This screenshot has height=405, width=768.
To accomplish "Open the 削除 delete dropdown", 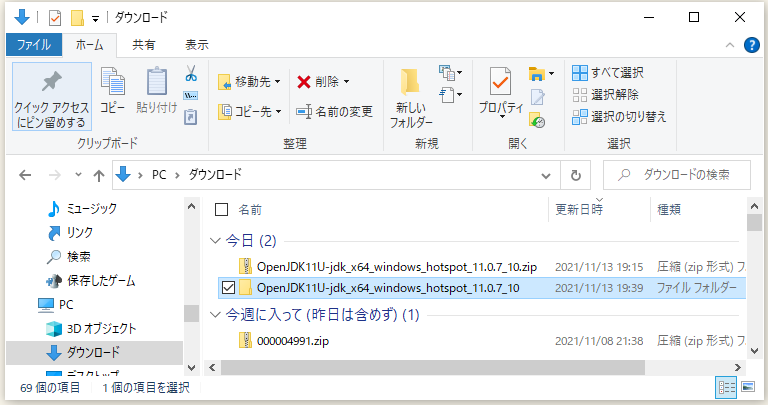I will point(323,81).
